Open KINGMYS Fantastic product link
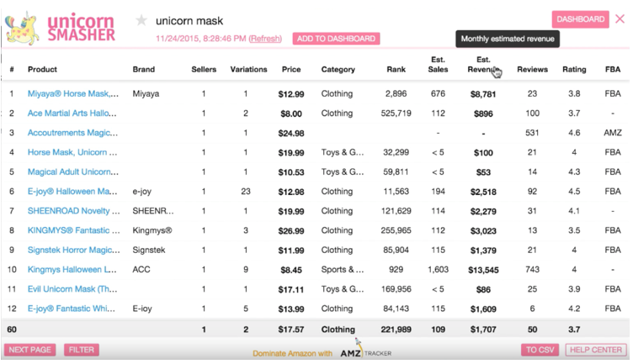The image size is (633, 364). pos(72,230)
